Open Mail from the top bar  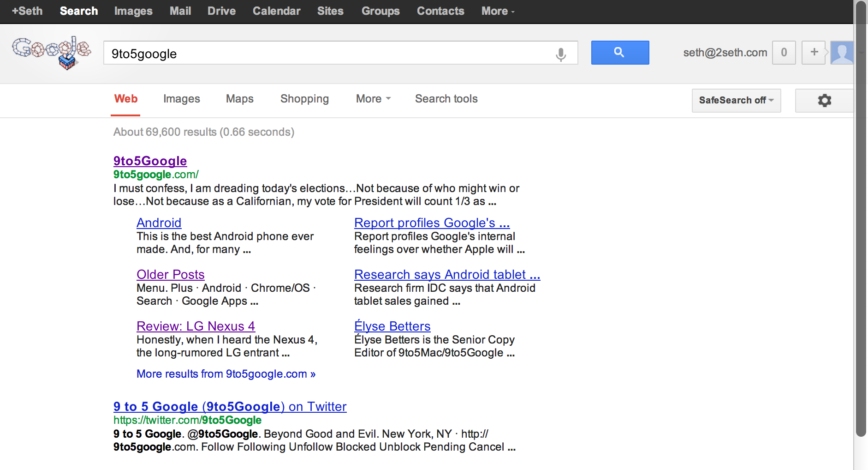point(180,11)
